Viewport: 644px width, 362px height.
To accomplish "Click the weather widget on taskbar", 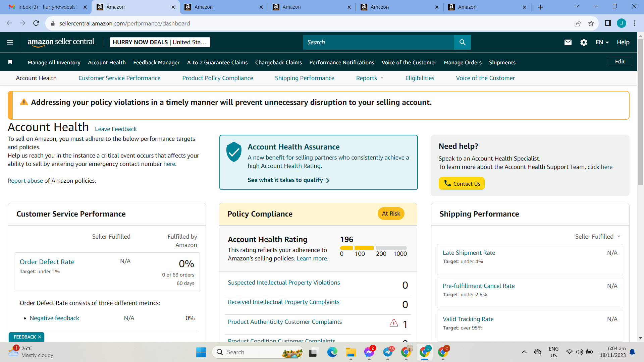I will [x=31, y=352].
